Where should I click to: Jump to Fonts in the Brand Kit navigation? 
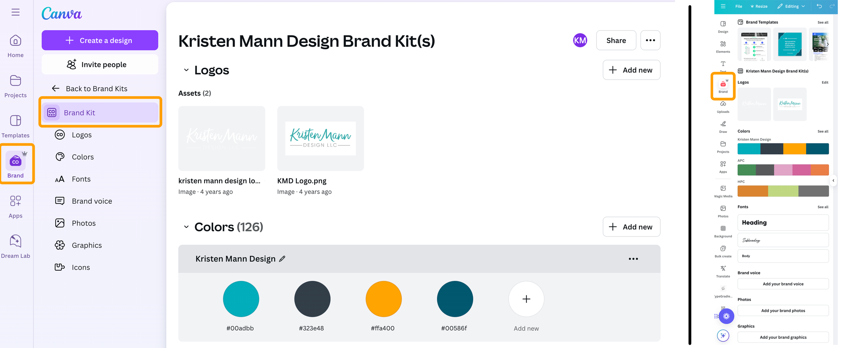coord(73,179)
